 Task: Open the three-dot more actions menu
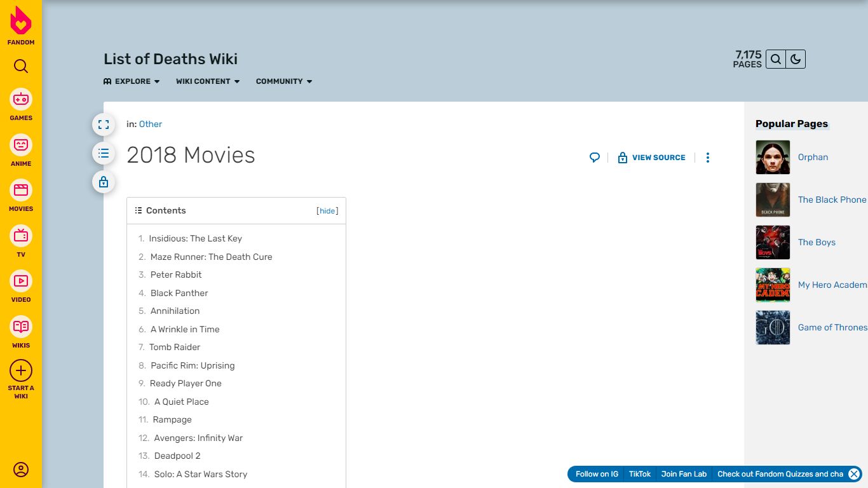tap(708, 158)
